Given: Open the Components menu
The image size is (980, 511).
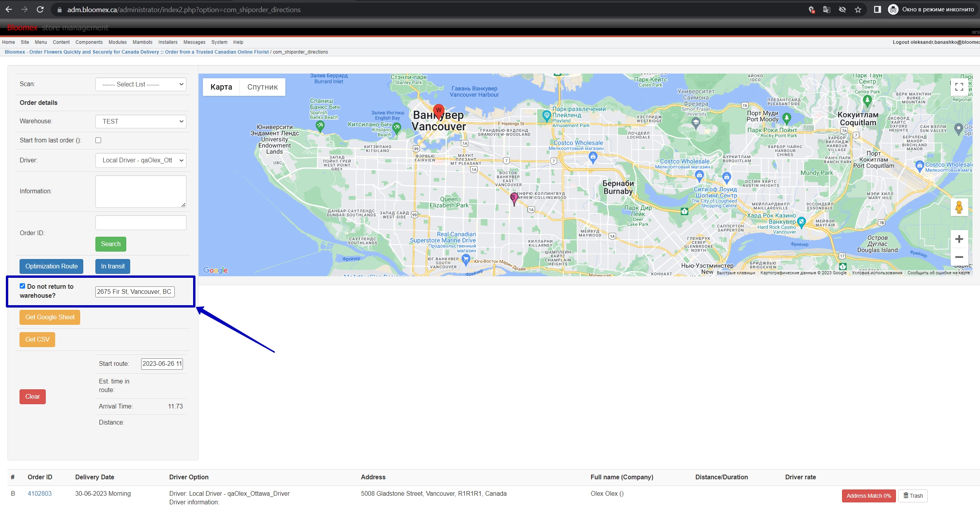Looking at the screenshot, I should click(x=89, y=42).
